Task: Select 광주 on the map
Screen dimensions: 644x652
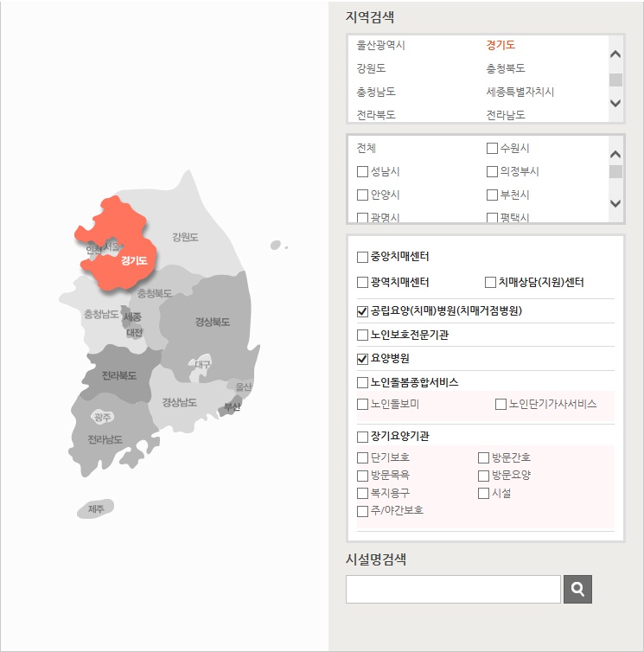Action: tap(102, 417)
